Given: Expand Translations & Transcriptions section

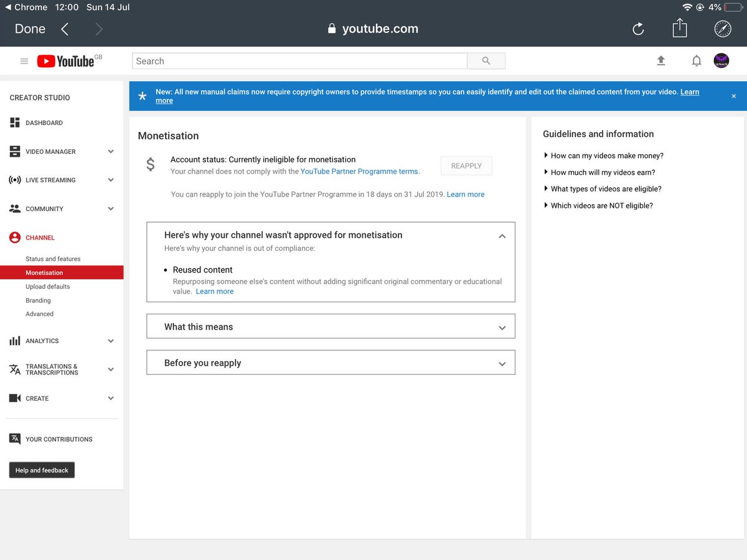Looking at the screenshot, I should 111,370.
